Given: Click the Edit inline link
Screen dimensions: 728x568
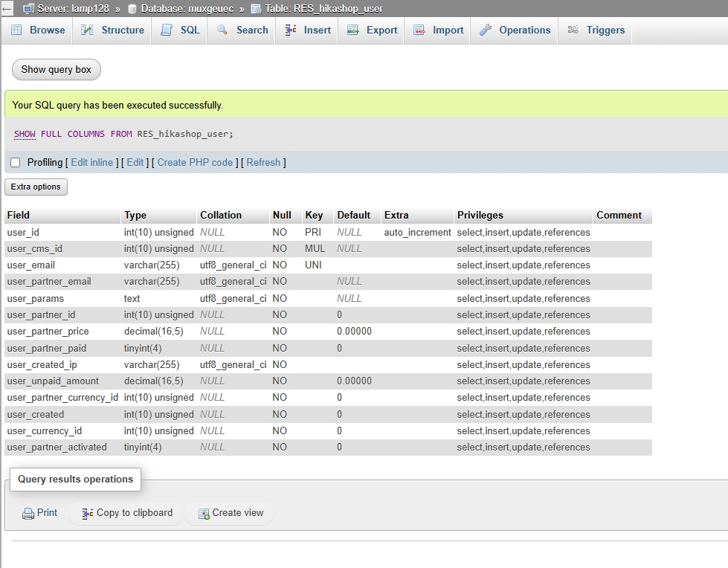Looking at the screenshot, I should pyautogui.click(x=92, y=163).
